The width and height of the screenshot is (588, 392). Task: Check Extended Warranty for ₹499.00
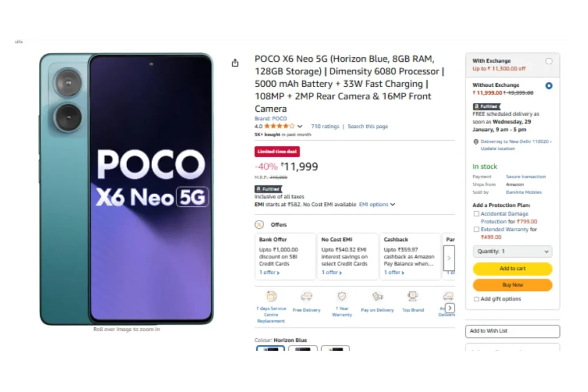[476, 230]
